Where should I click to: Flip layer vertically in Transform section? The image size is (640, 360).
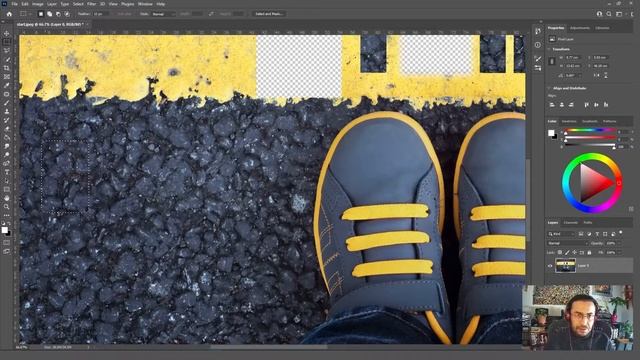tap(606, 76)
